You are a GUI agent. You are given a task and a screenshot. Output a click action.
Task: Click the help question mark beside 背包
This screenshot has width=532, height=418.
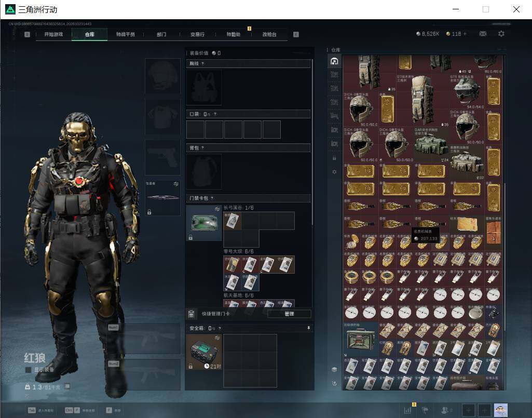tap(202, 147)
